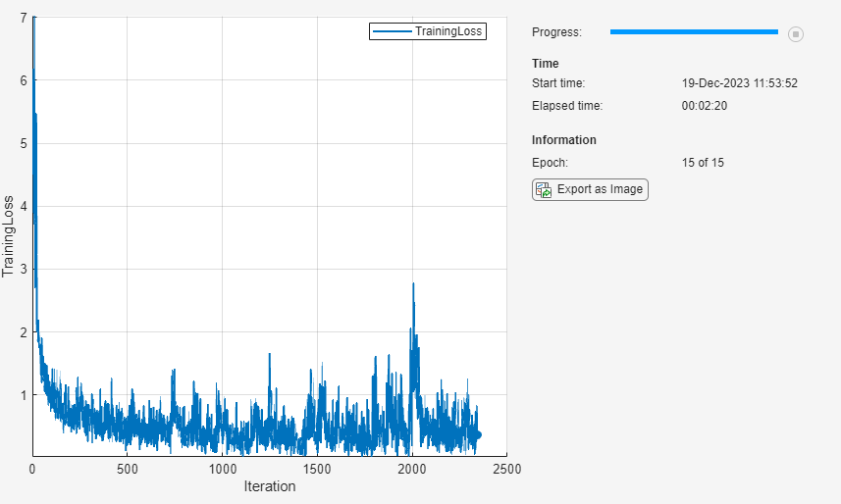Select the elapsed time value 00:02:20
Image resolution: width=841 pixels, height=504 pixels.
coord(705,106)
